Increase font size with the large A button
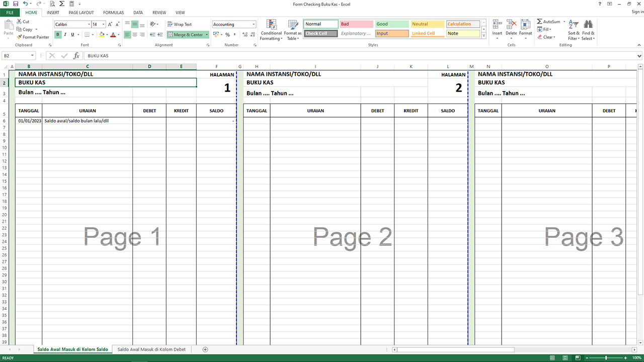The width and height of the screenshot is (644, 362). 111,24
